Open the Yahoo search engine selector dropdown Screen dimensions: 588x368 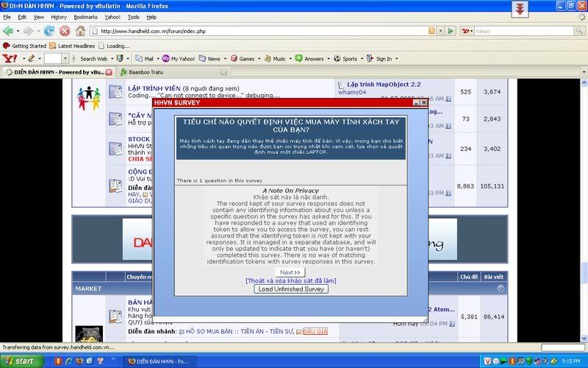coord(467,31)
